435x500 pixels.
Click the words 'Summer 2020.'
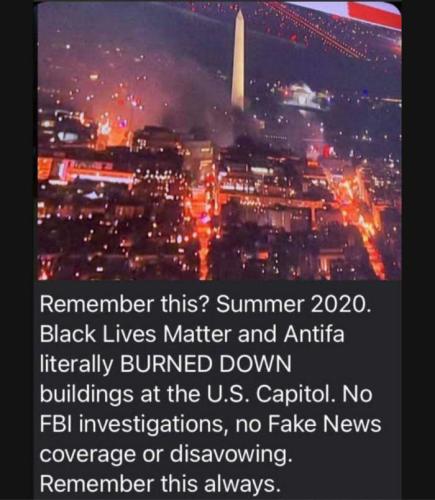pyautogui.click(x=293, y=304)
